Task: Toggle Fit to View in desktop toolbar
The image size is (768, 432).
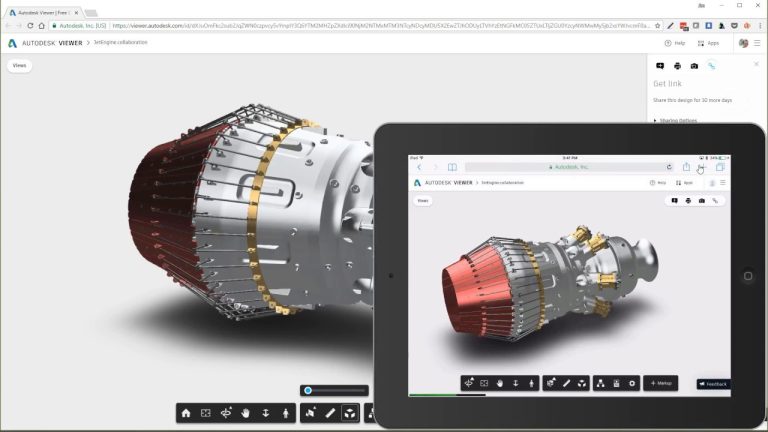Action: pyautogui.click(x=206, y=412)
